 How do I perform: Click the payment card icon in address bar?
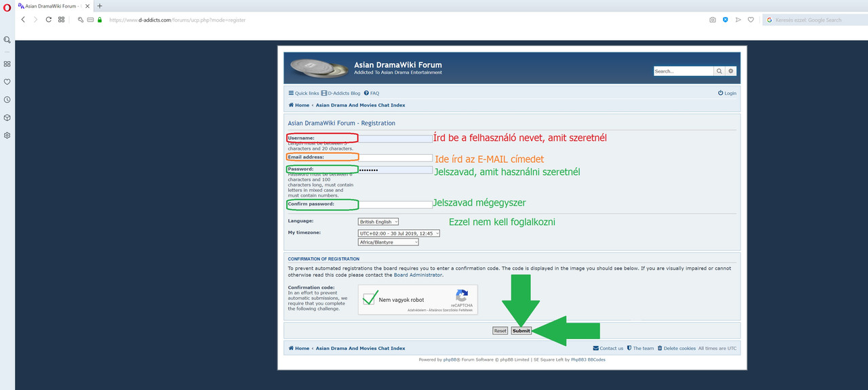[x=90, y=20]
